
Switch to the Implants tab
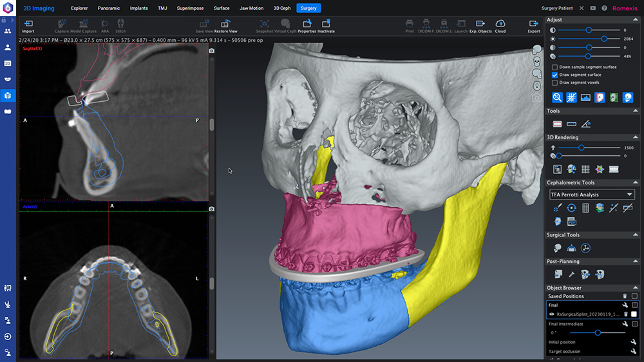139,8
